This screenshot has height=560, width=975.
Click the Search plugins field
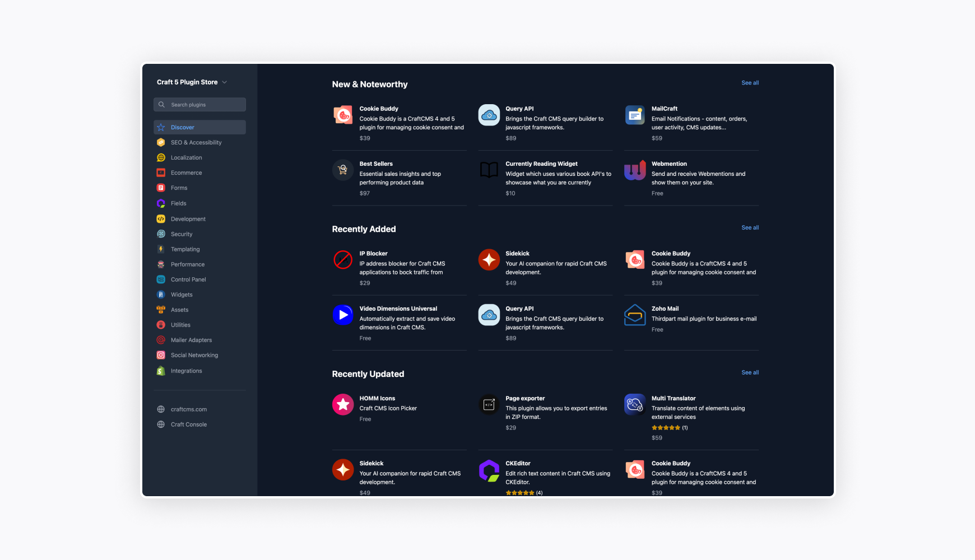[199, 105]
